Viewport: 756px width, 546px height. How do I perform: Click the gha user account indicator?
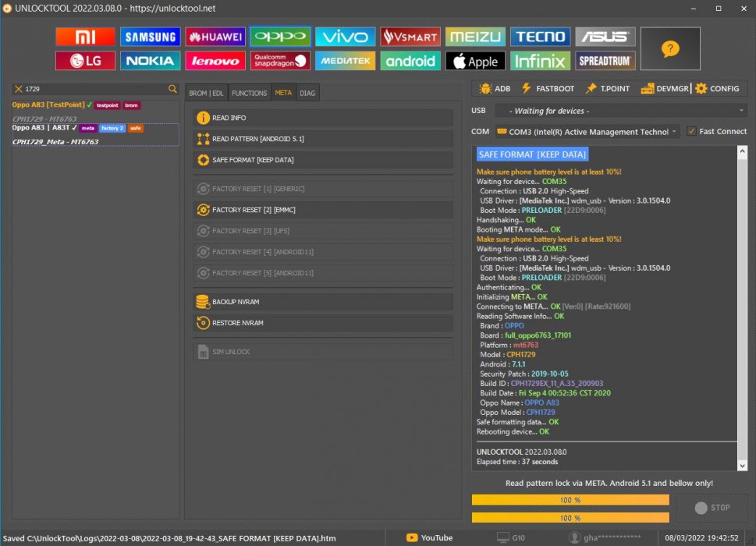click(x=605, y=537)
